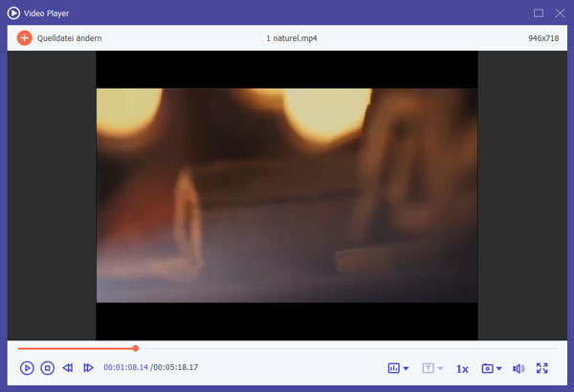Click the Quelldatei ändern label
Screen dimensions: 574x392
(x=69, y=38)
